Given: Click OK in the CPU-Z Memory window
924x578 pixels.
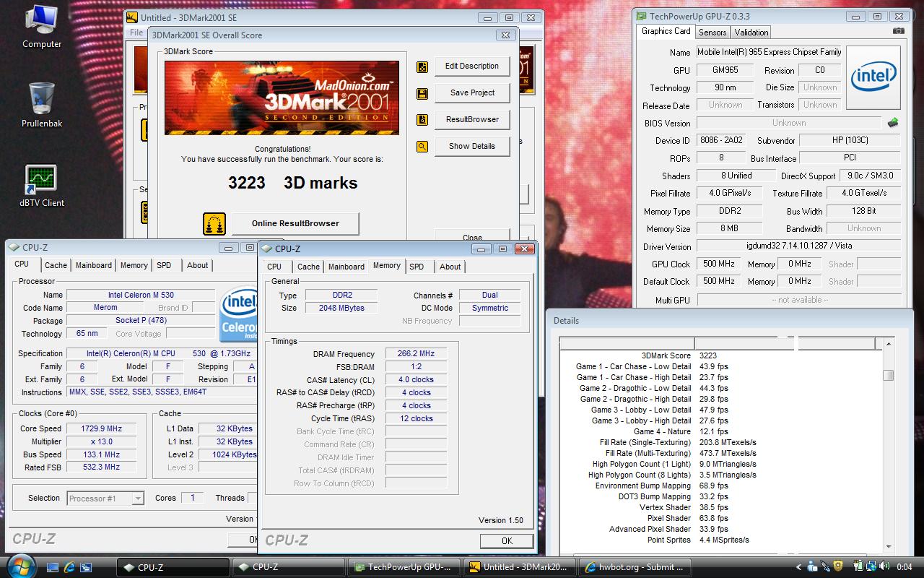Looking at the screenshot, I should pos(507,540).
